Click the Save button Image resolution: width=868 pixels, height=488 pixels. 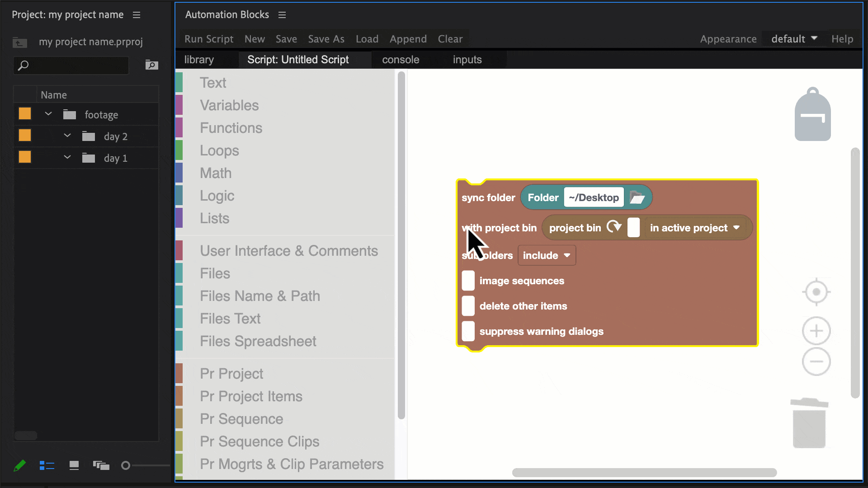pyautogui.click(x=287, y=39)
